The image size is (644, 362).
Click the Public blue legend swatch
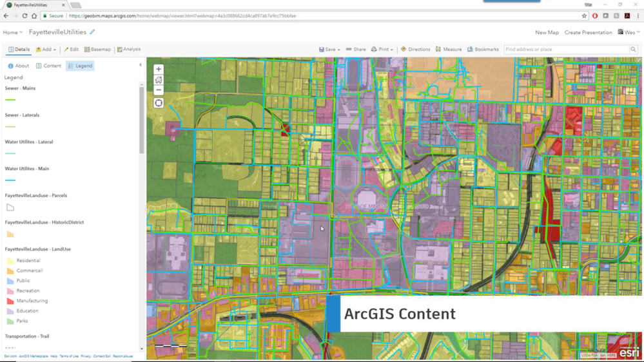pyautogui.click(x=10, y=281)
